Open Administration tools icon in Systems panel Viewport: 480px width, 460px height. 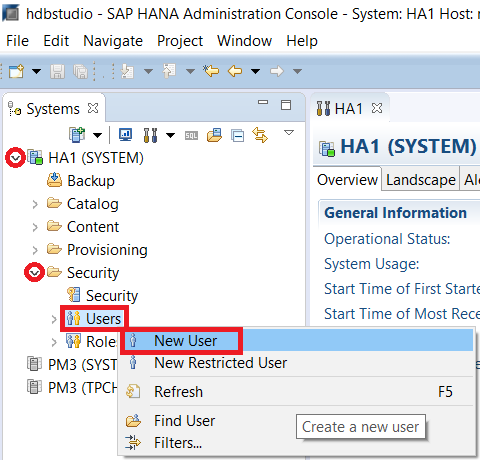[x=150, y=135]
